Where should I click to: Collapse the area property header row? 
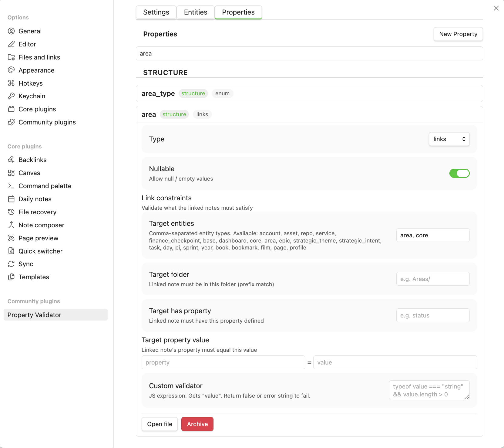[x=309, y=114]
